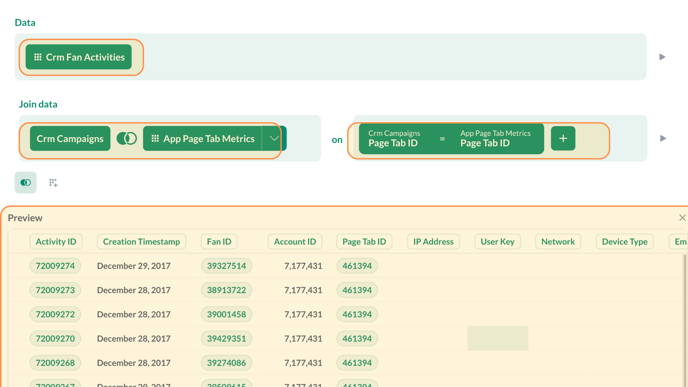This screenshot has width=688, height=387.
Task: Click the Activity ID column header
Action: click(56, 242)
